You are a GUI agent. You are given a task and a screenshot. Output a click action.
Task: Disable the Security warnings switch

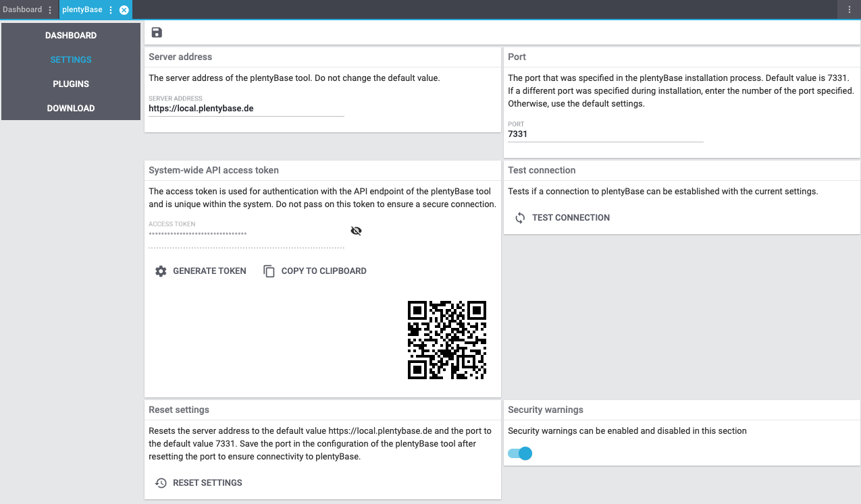pos(520,453)
